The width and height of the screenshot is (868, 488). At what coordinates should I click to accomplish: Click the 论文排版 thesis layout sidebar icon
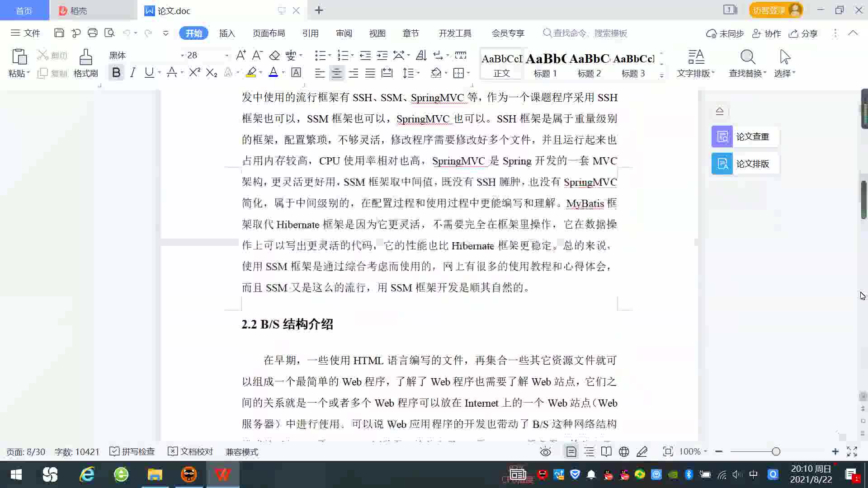tap(722, 164)
